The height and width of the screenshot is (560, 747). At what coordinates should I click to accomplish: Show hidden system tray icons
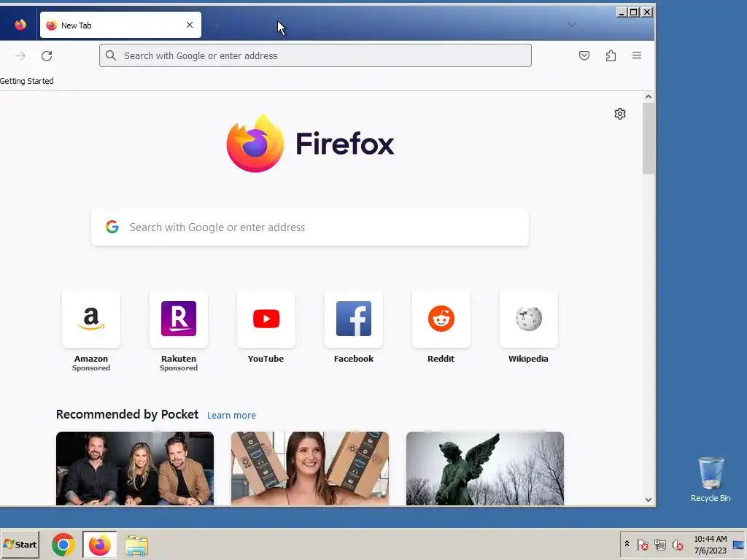click(627, 544)
